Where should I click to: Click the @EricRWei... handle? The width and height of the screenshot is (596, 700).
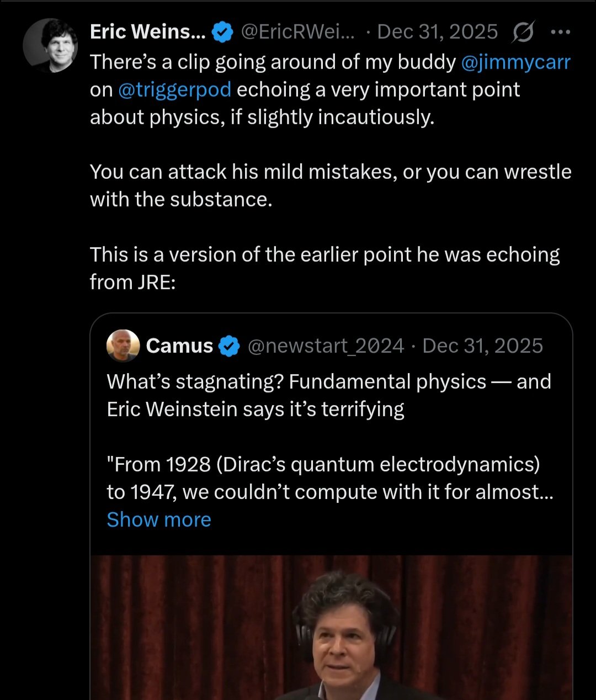[298, 32]
